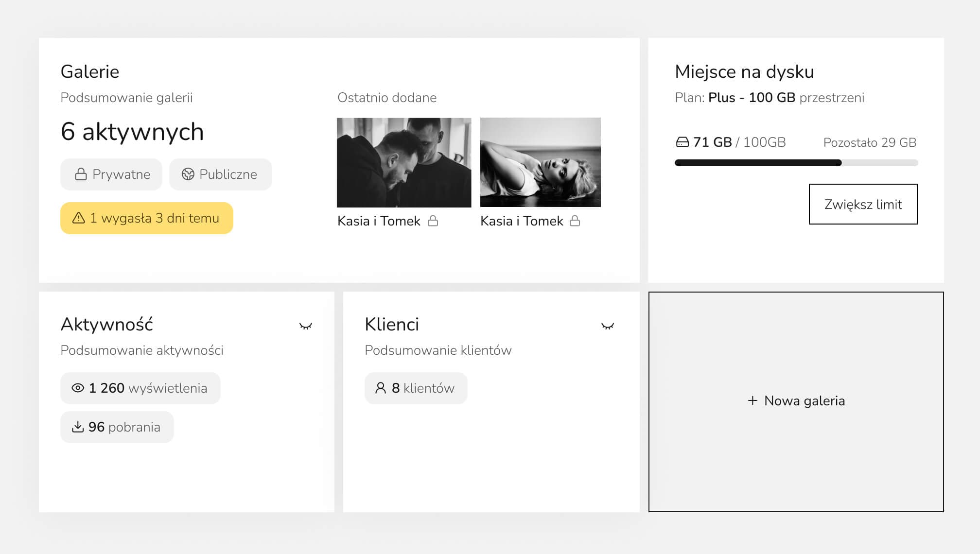Open the Klienci section
Screen dimensions: 980x554
[x=392, y=324]
